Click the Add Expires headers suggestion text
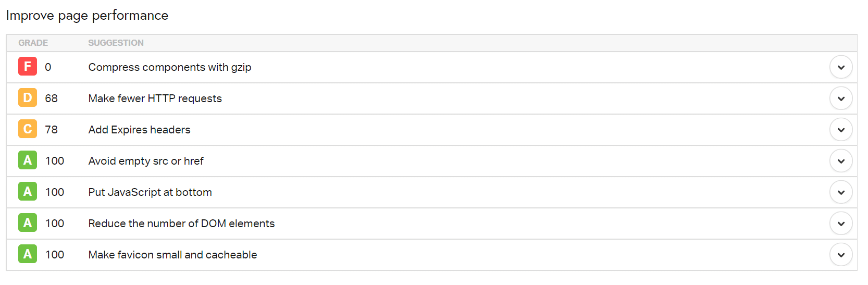 click(x=139, y=130)
